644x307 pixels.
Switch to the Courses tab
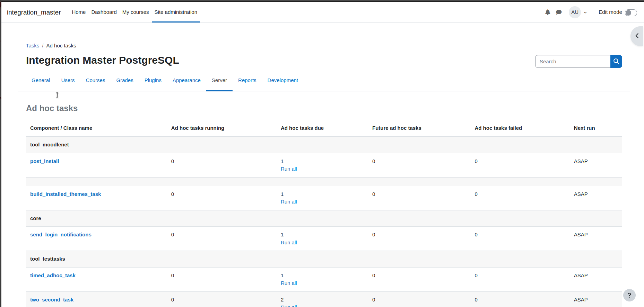pos(95,80)
